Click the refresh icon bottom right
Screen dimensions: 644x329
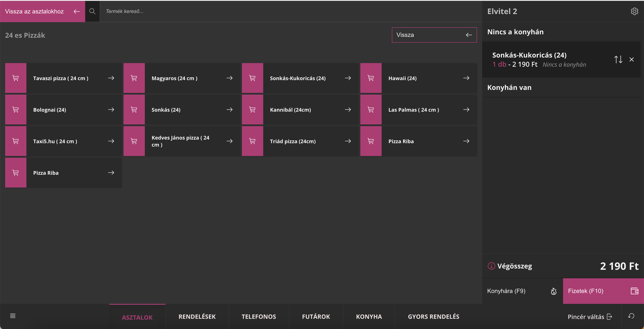[x=631, y=316]
